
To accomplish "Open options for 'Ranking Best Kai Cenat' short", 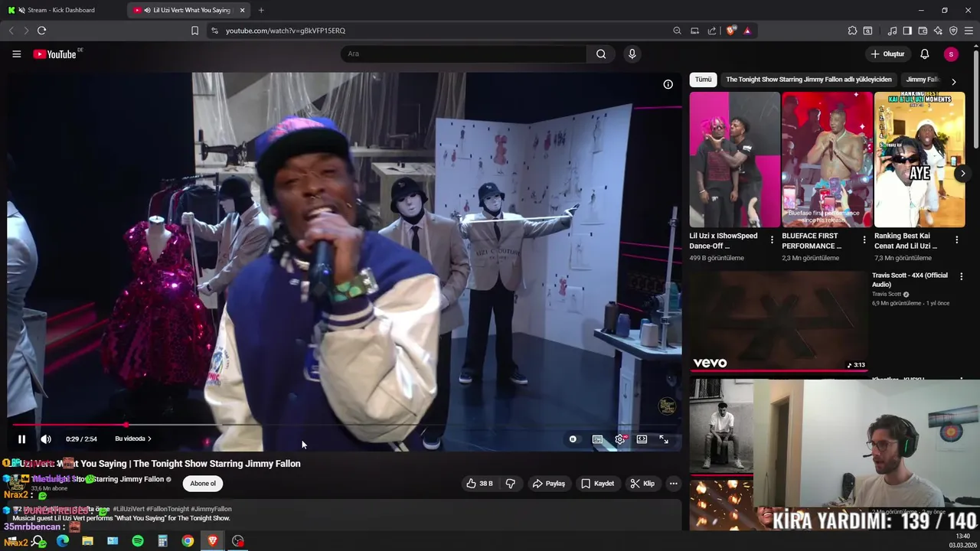I will point(956,240).
